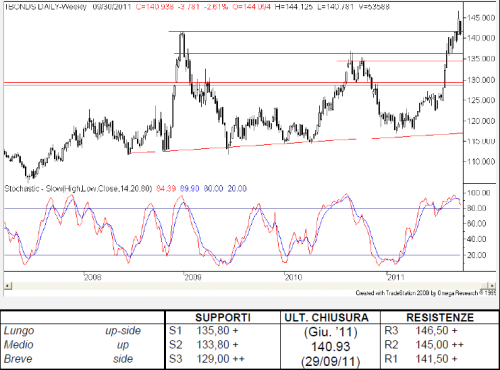
Task: Click the '2011' year marker on the time axis
Action: pyautogui.click(x=396, y=277)
